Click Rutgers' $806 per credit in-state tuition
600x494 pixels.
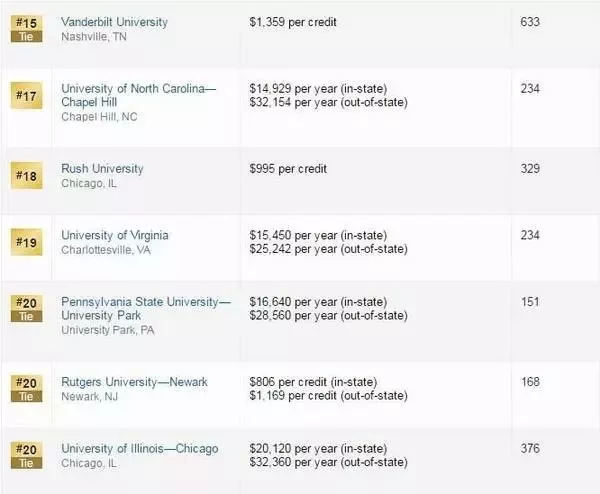point(313,382)
